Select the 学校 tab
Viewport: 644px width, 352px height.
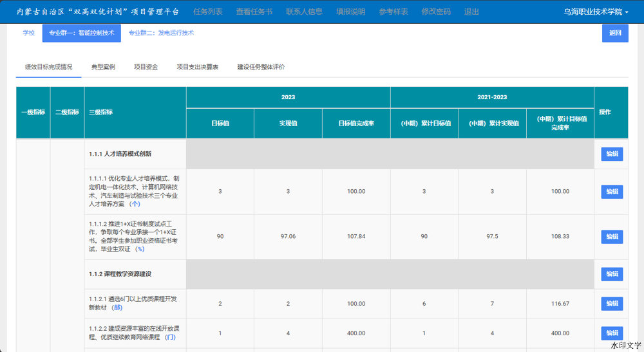point(29,33)
